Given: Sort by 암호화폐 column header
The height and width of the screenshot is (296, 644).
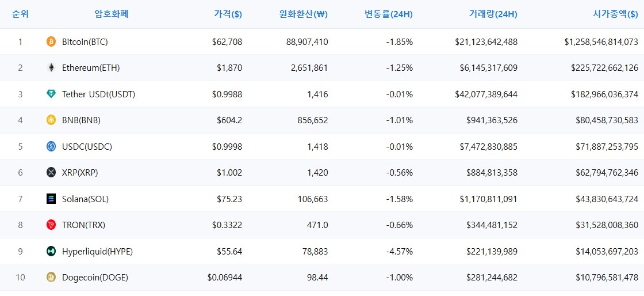Looking at the screenshot, I should [x=112, y=14].
